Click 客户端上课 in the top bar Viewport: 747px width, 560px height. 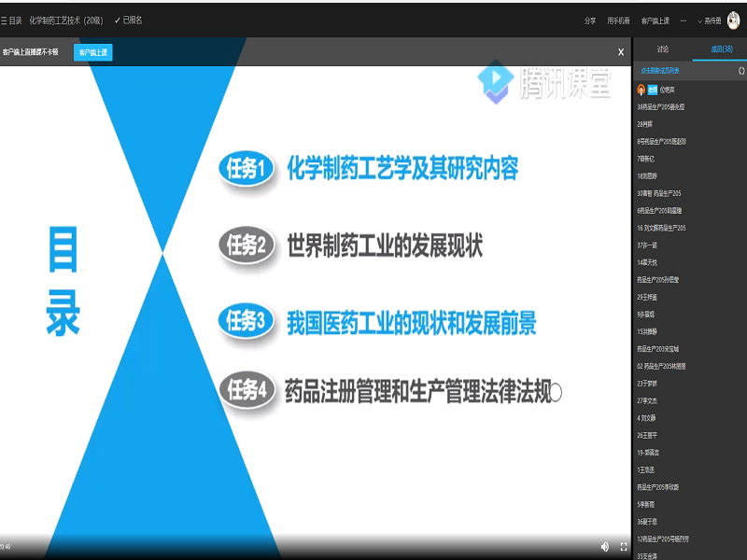point(655,20)
